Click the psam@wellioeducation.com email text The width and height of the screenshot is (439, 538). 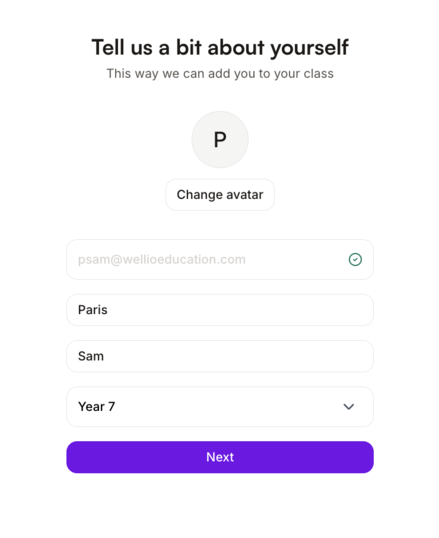162,260
